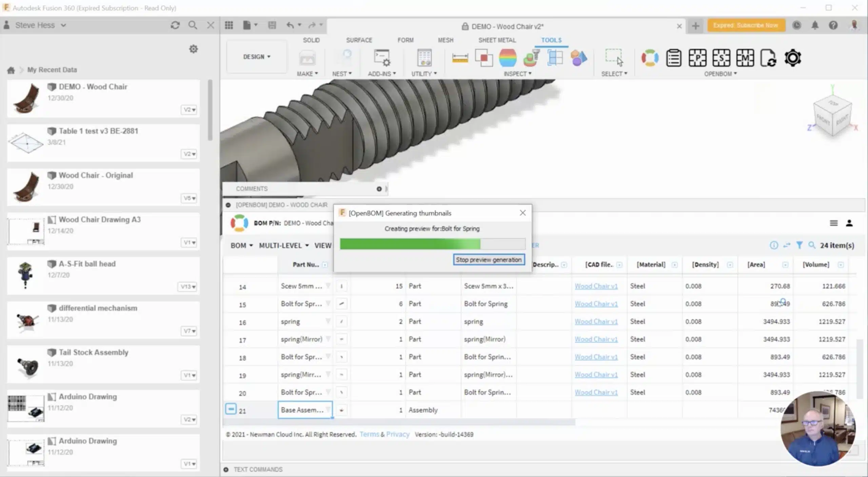868x477 pixels.
Task: Click the thumbnail generation progress bar
Action: point(433,244)
